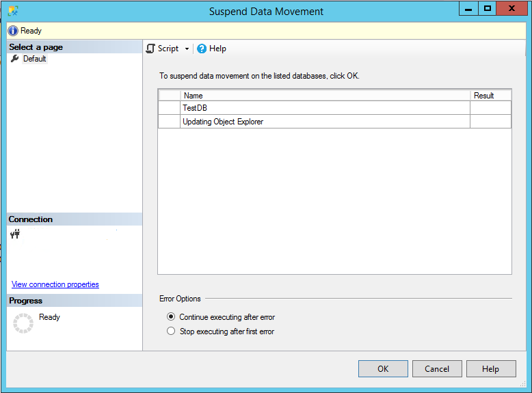The height and width of the screenshot is (393, 532).
Task: Select Stop executing after first error
Action: 171,331
